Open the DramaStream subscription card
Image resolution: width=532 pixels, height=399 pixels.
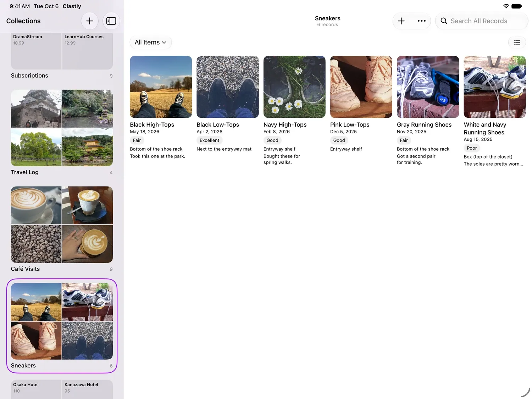pyautogui.click(x=36, y=51)
